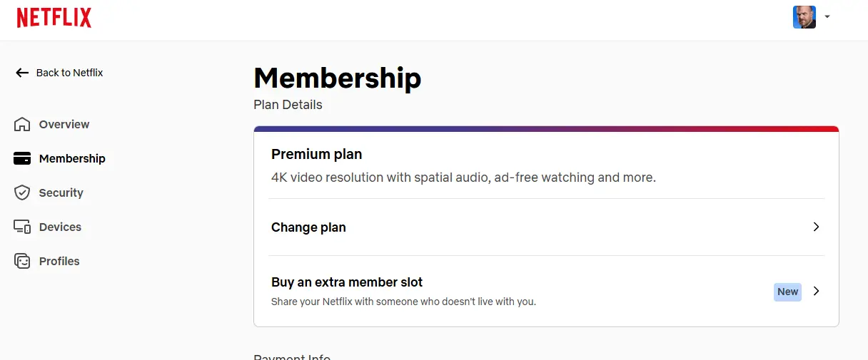
Task: Click the Devices icon in sidebar
Action: click(22, 227)
